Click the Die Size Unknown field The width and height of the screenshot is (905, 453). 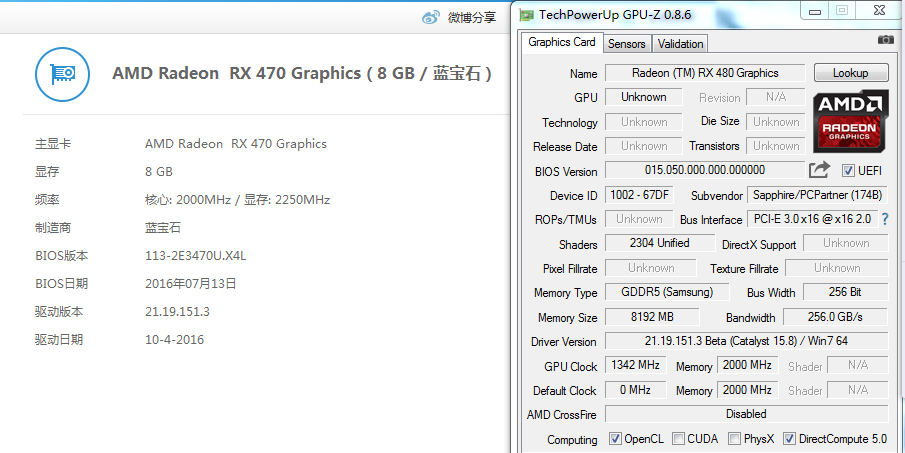[x=776, y=122]
